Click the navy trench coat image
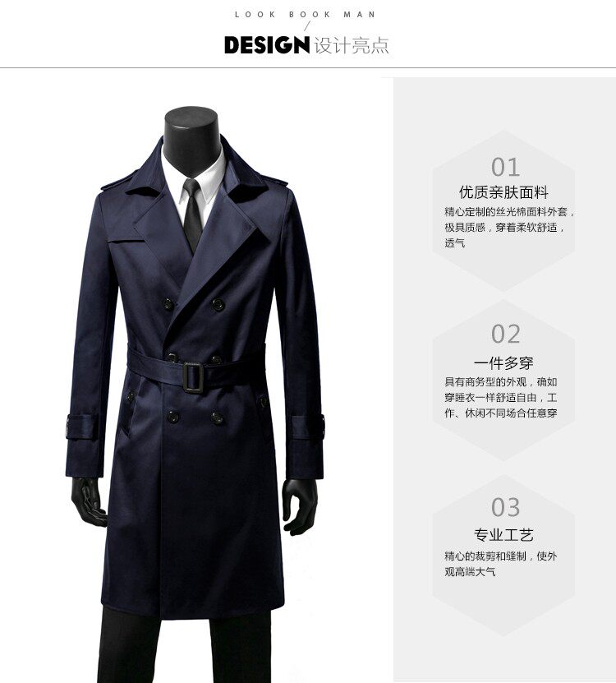Screen dimensions: 616x683 coord(195,376)
